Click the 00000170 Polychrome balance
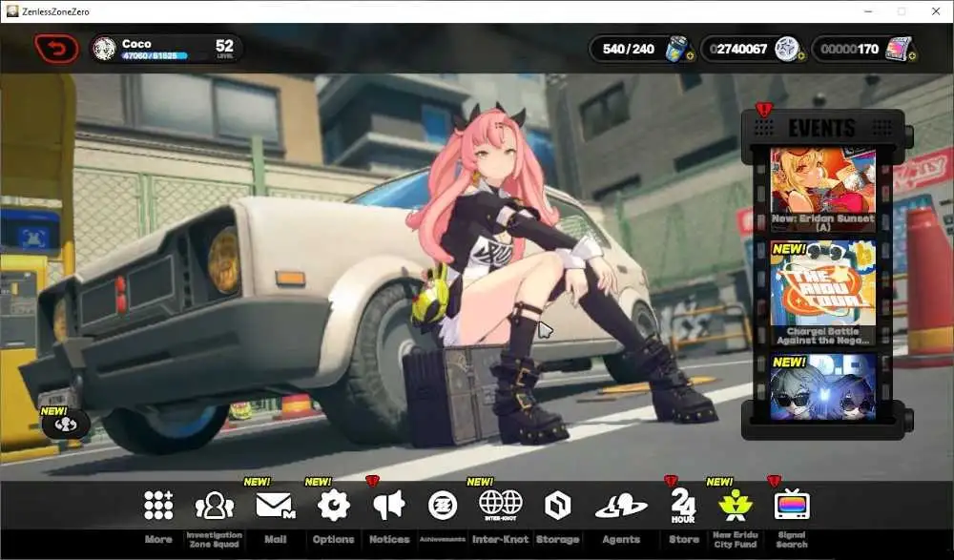The height and width of the screenshot is (560, 954). (849, 50)
